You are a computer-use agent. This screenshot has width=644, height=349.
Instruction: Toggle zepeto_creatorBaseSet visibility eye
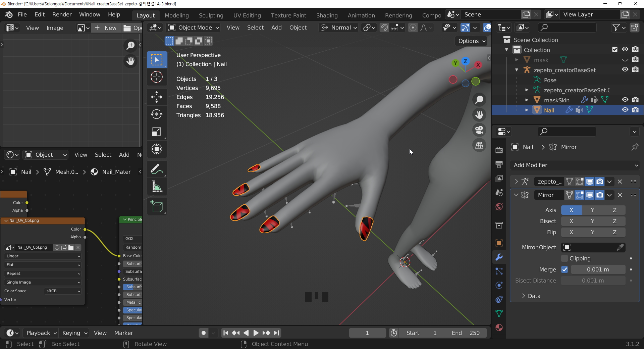coord(625,69)
